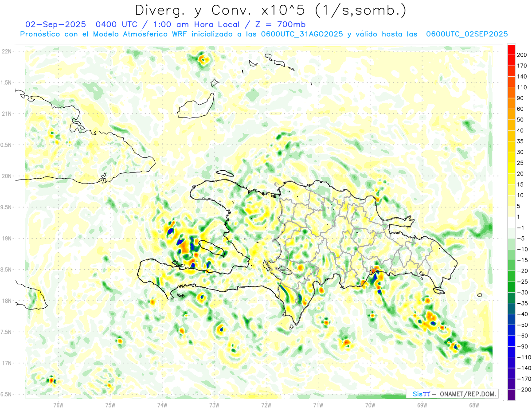Click the '22N' latitude label
The image size is (532, 411).
7,51
